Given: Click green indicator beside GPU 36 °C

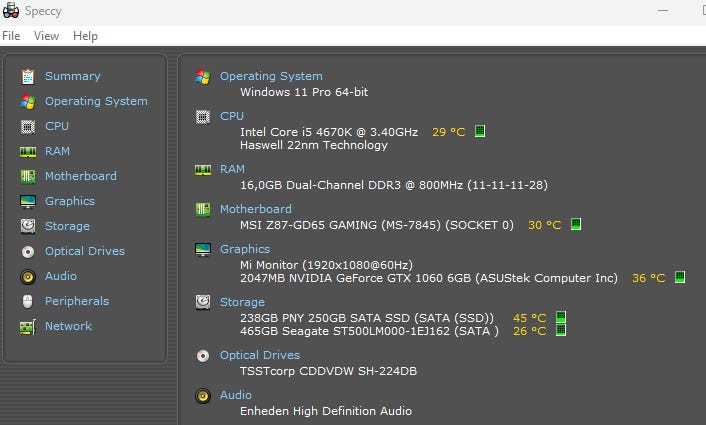Looking at the screenshot, I should pyautogui.click(x=680, y=277).
